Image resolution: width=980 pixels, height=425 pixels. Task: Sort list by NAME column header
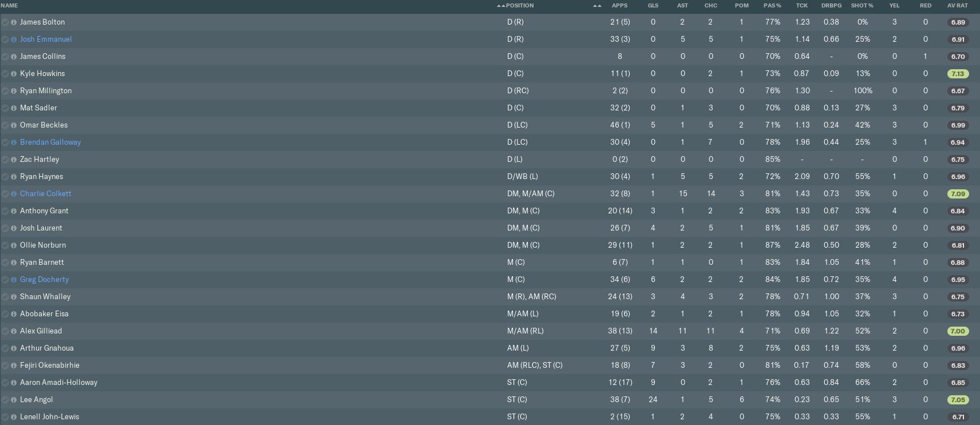coord(10,6)
